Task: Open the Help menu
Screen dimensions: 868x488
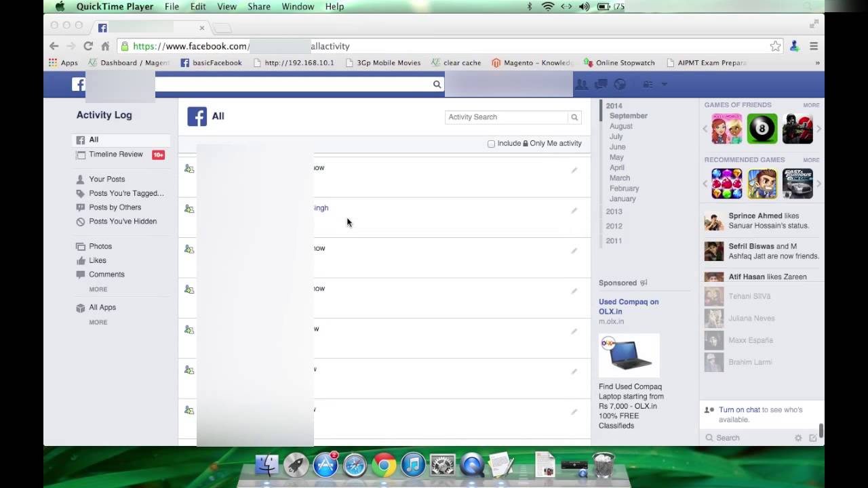Action: (335, 7)
